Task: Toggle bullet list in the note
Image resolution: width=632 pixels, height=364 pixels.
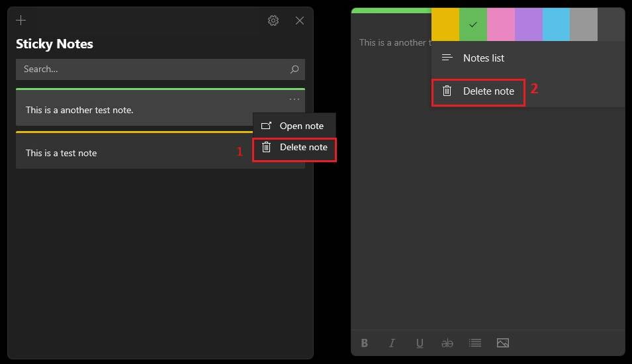Action: pos(474,343)
